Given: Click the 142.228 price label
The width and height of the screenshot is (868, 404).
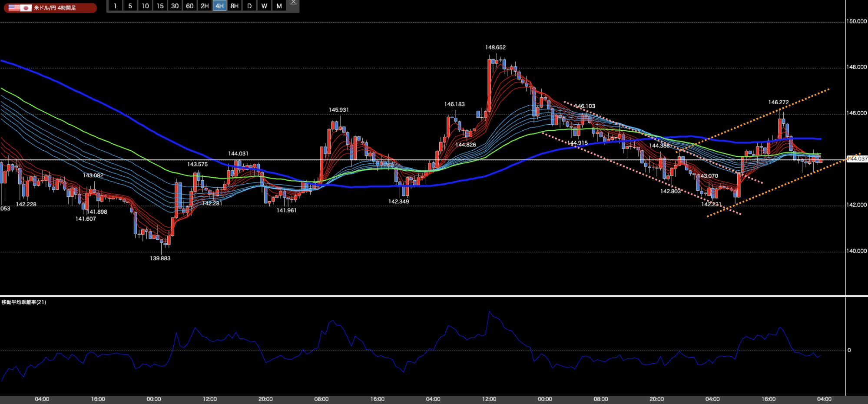Looking at the screenshot, I should click(x=27, y=204).
